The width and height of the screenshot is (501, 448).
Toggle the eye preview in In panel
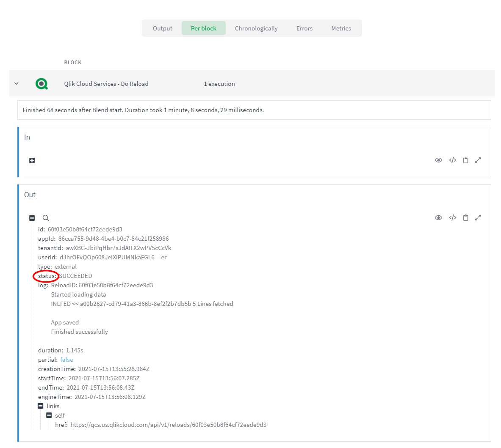tap(438, 160)
